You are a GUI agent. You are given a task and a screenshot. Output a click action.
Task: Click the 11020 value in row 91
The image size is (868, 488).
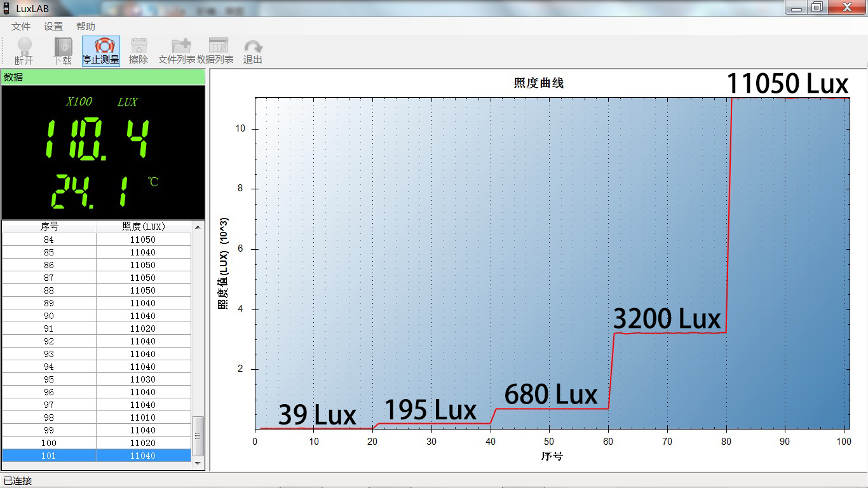coord(143,329)
